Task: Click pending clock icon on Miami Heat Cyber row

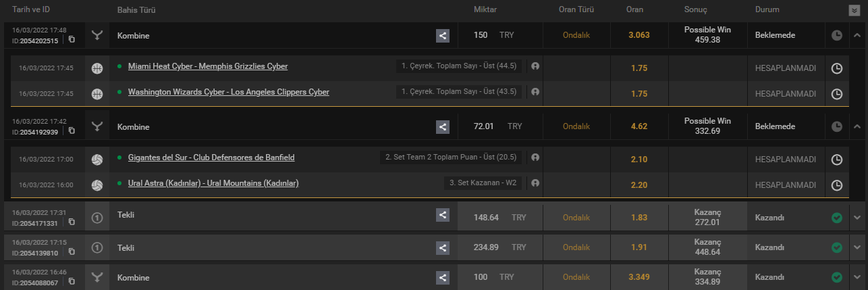Action: pos(837,68)
